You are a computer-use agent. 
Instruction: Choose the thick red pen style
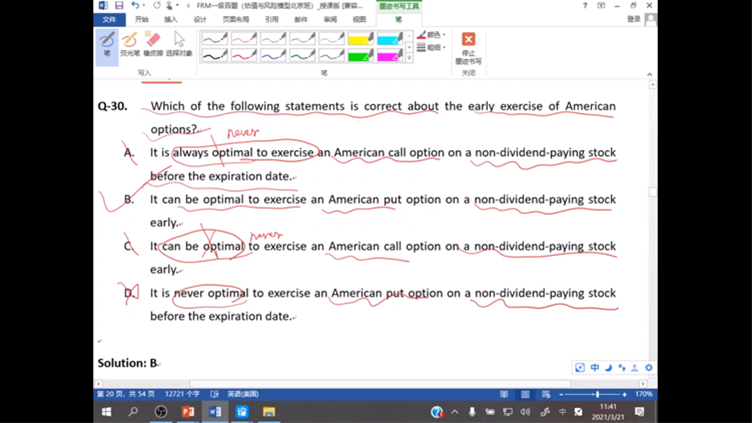[244, 56]
